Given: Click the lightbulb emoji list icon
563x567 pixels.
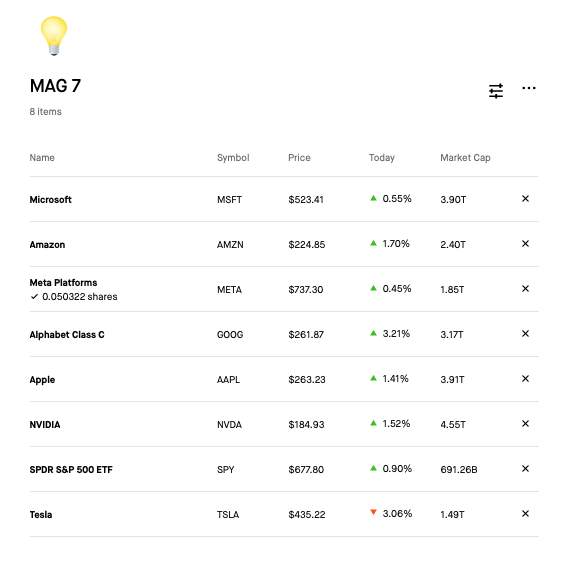Looking at the screenshot, I should 54,36.
